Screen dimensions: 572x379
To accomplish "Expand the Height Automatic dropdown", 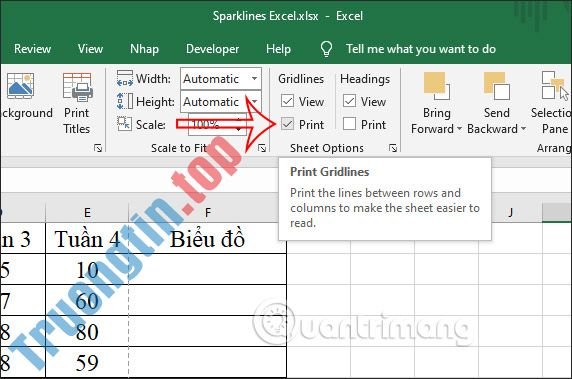I will pos(254,101).
